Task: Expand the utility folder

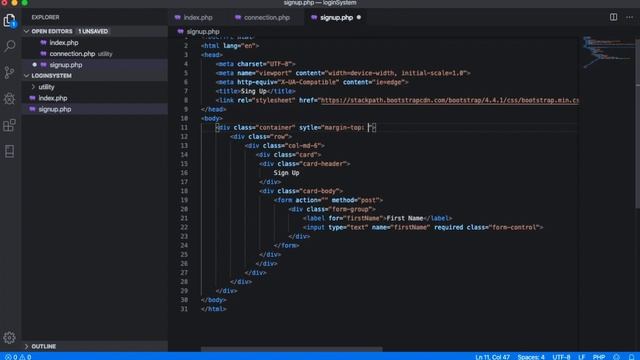Action: pyautogui.click(x=46, y=87)
